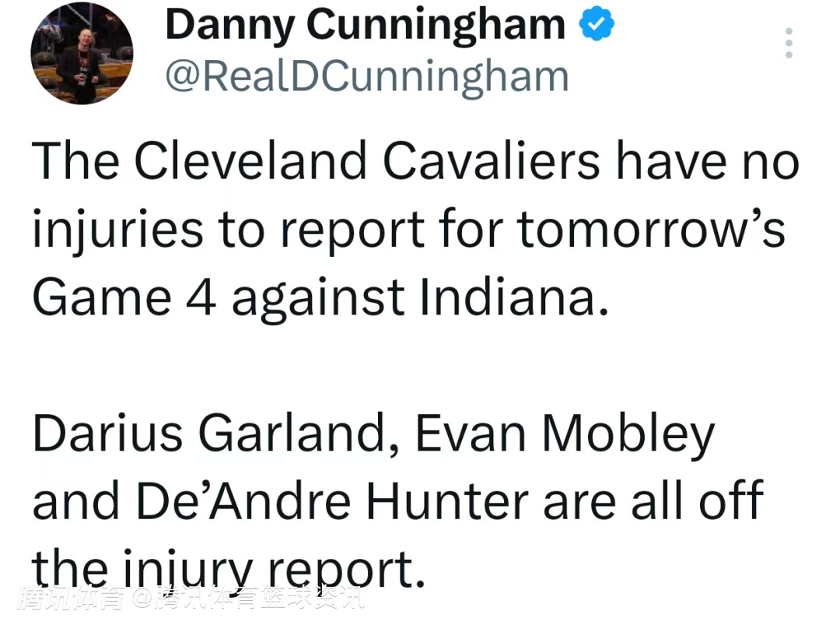Click the word "Indiana" in the tweet
The image size is (840, 625).
click(514, 297)
